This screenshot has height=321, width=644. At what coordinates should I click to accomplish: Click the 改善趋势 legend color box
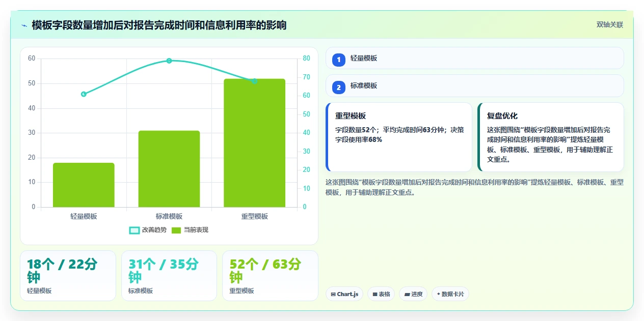(135, 230)
